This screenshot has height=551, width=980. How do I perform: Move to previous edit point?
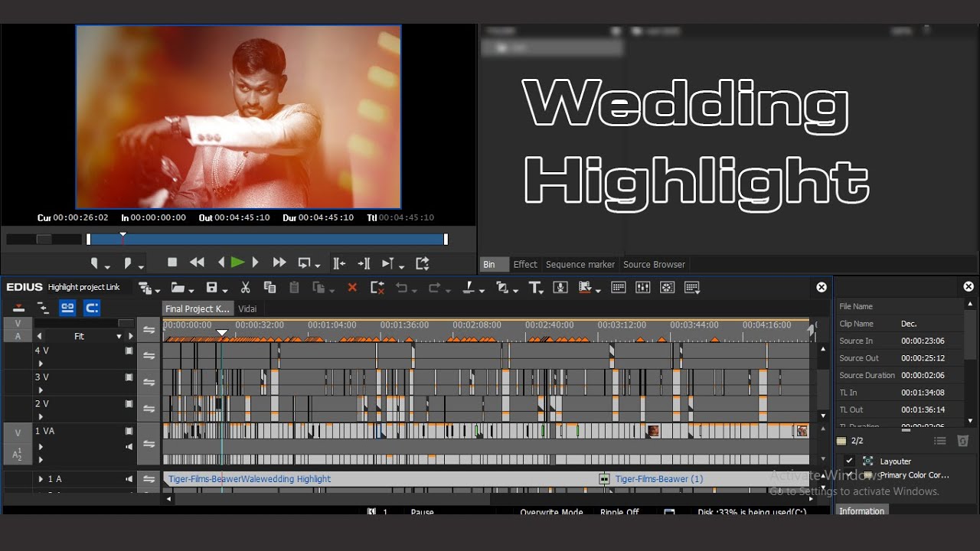click(339, 263)
